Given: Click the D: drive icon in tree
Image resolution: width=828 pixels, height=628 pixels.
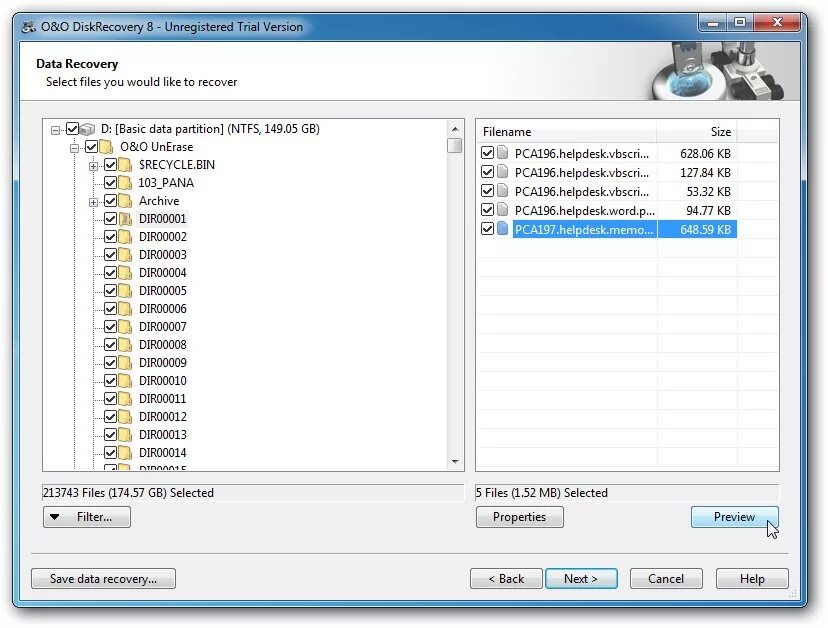Looking at the screenshot, I should (88, 129).
